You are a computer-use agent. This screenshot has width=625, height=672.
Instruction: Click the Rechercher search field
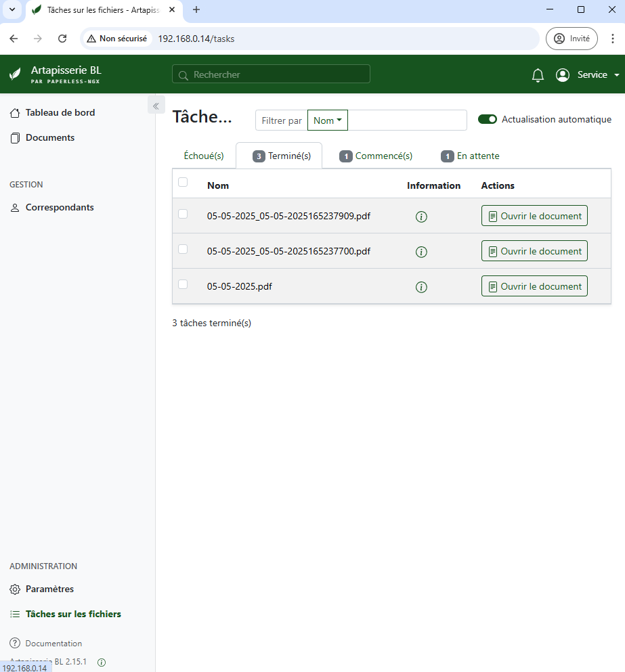pyautogui.click(x=271, y=74)
